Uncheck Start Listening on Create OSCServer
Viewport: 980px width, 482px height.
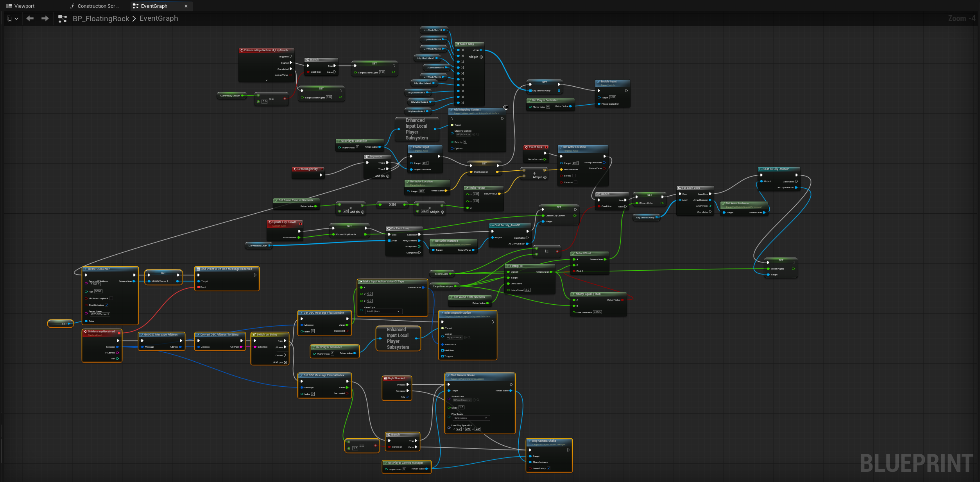(x=106, y=305)
